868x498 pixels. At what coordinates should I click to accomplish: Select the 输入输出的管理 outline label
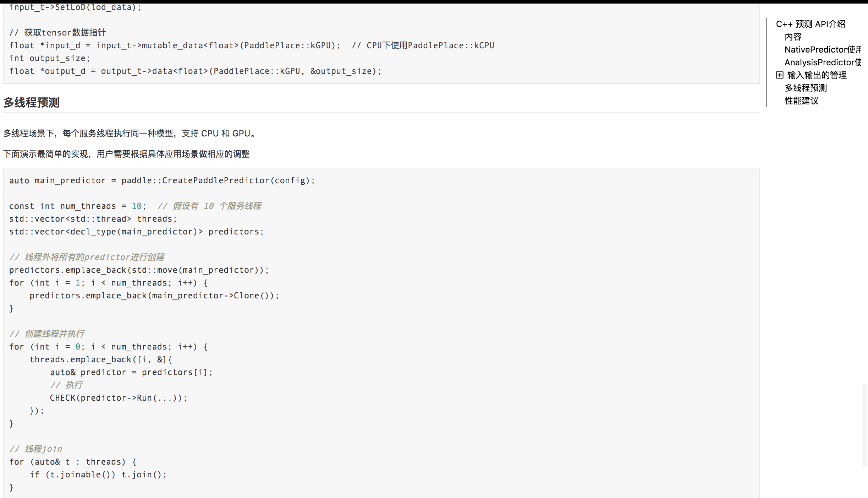(817, 75)
